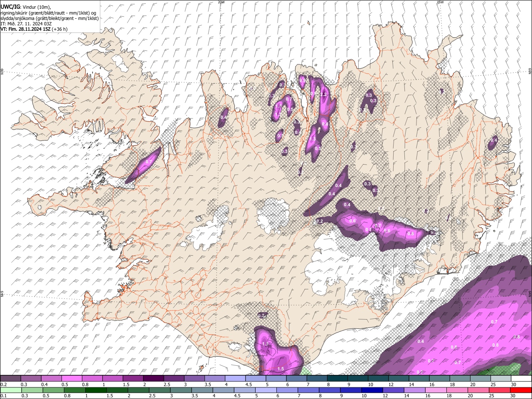Click the white 30 swatch in snow legend
The image size is (532, 399).
521,379
